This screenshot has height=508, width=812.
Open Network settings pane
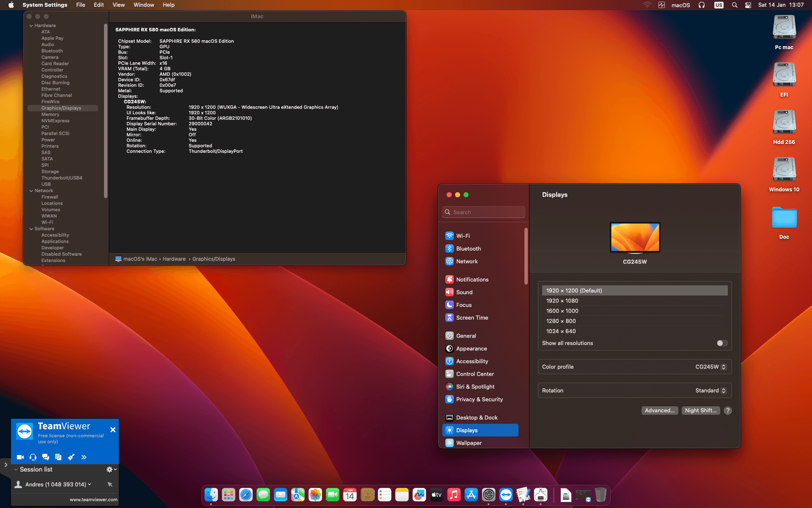click(480, 261)
